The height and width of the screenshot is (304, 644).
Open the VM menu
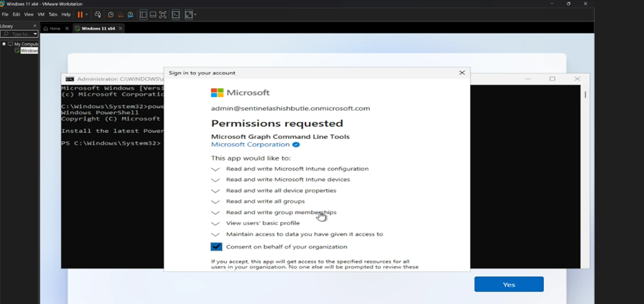click(40, 14)
